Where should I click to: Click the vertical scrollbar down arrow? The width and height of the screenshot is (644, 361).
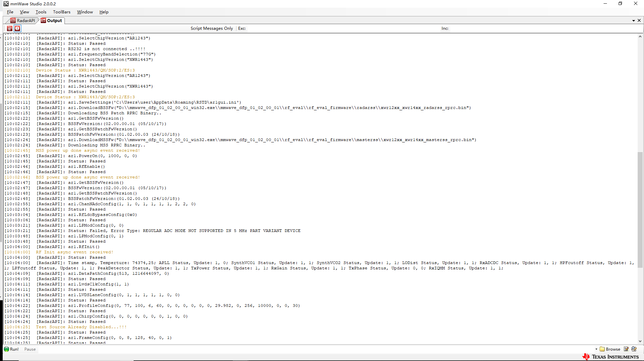point(640,341)
